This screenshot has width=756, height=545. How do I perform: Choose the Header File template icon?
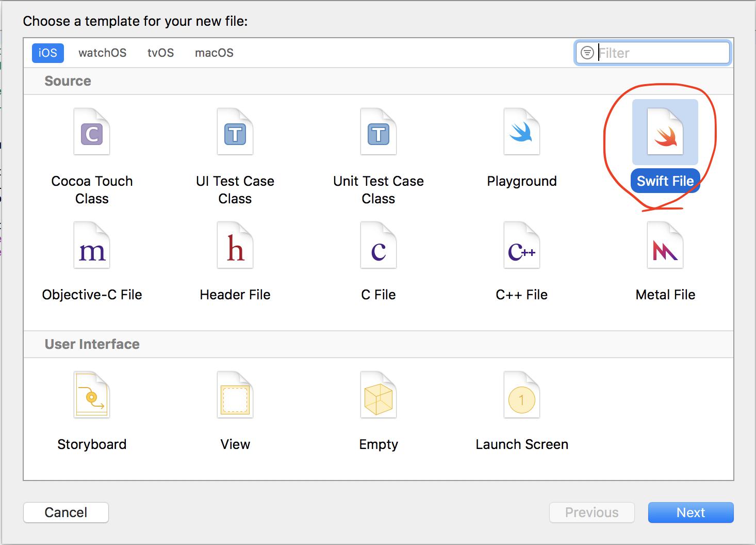pos(235,246)
